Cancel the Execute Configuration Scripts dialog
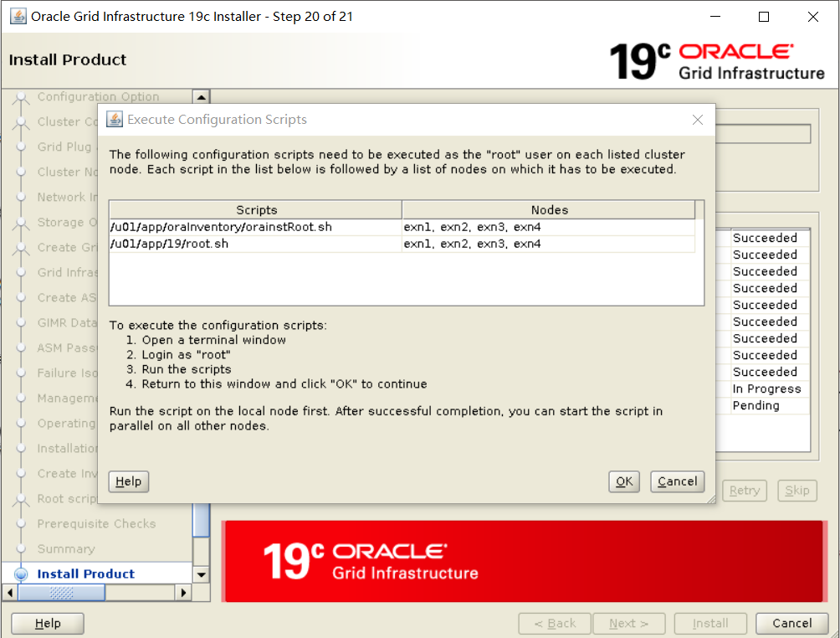The width and height of the screenshot is (840, 638). 677,481
